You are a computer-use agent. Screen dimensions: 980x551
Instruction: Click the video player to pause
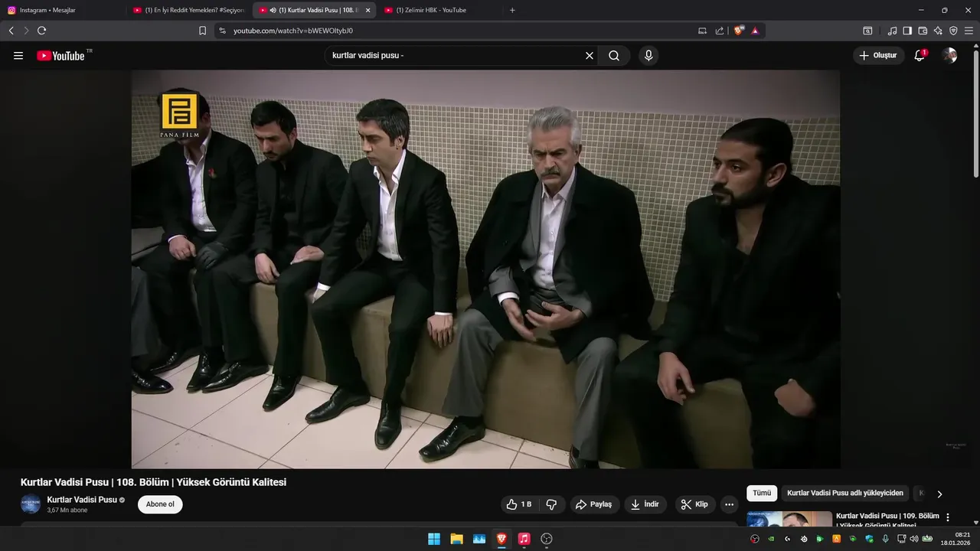(485, 269)
